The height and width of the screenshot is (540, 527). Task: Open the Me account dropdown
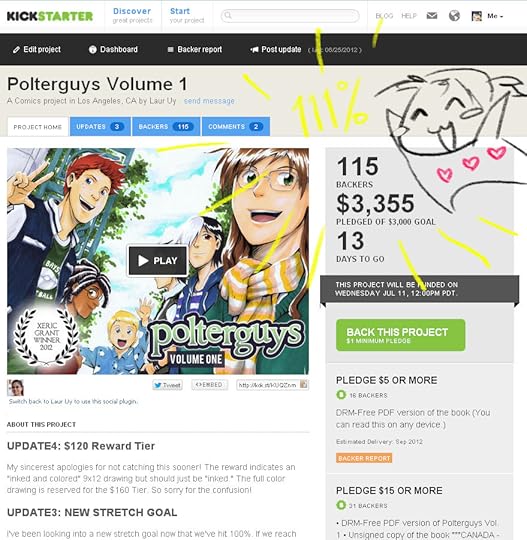pyautogui.click(x=495, y=16)
